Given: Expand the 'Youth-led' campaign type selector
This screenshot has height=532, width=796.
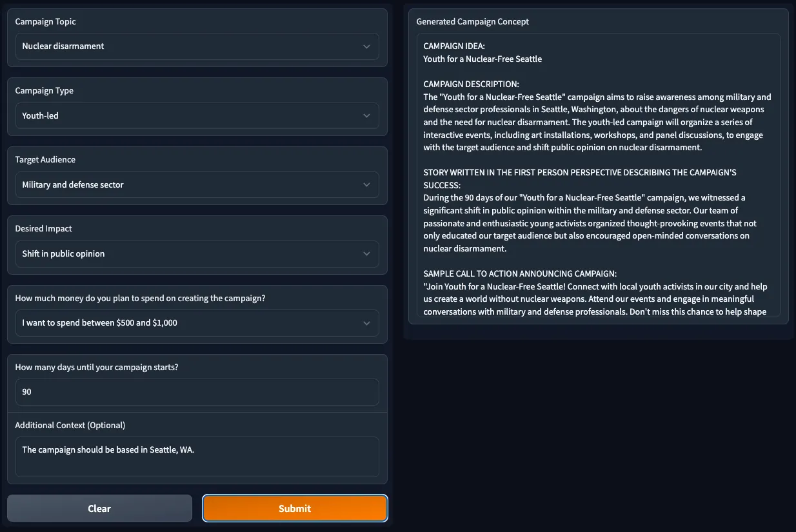Looking at the screenshot, I should 187,115.
